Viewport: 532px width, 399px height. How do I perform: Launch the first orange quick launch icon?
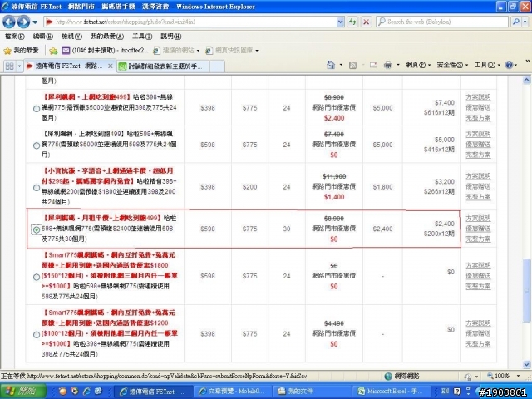[62, 392]
